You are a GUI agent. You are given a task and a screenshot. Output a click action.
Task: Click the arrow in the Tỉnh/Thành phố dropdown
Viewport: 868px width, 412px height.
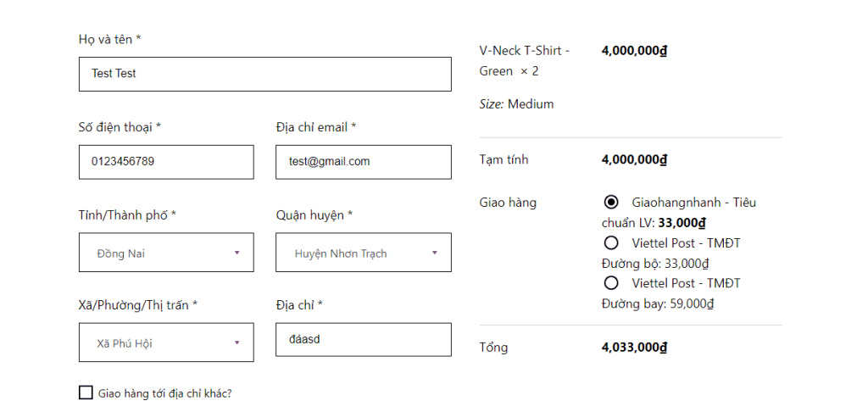click(x=236, y=253)
